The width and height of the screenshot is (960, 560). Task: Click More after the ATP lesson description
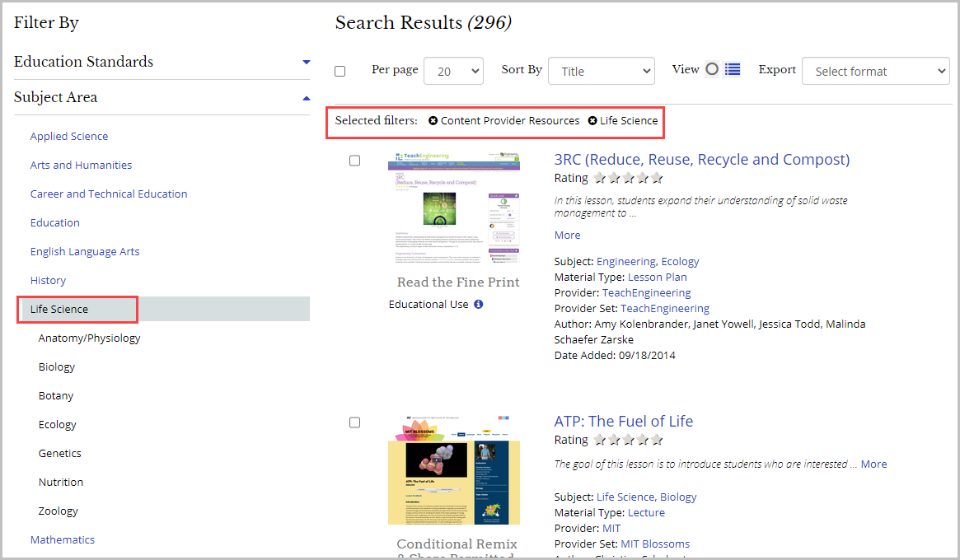click(873, 464)
